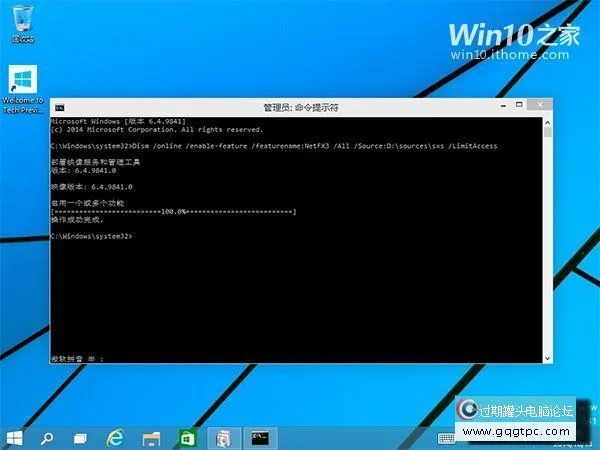This screenshot has width=600, height=450.
Task: Click the Windows Start button
Action: point(15,437)
